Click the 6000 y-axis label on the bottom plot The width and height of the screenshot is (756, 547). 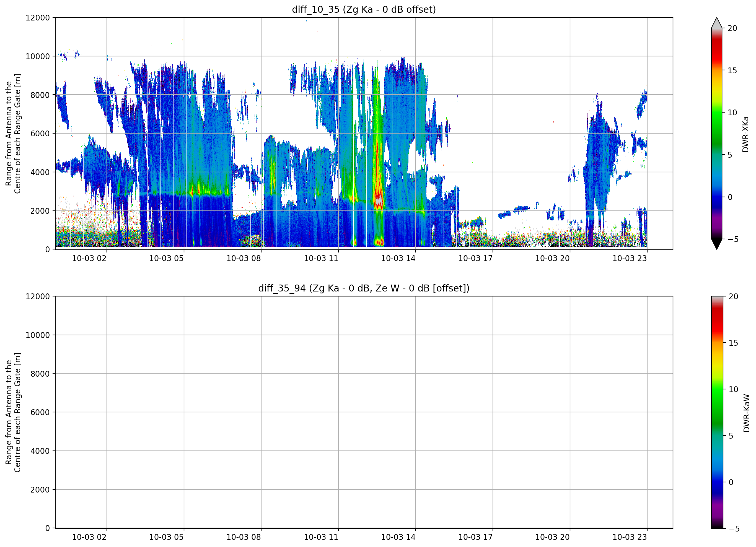(x=40, y=412)
